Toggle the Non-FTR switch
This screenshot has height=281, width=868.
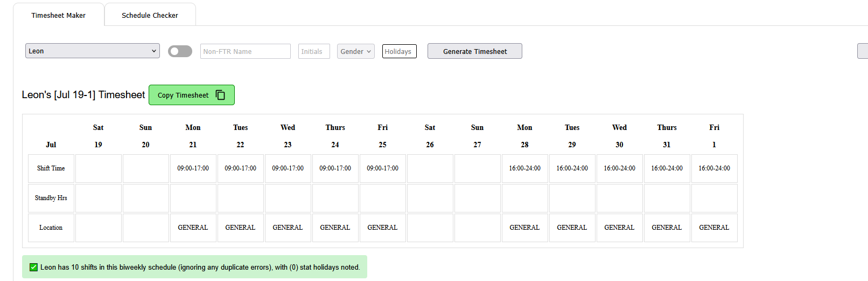pyautogui.click(x=180, y=51)
